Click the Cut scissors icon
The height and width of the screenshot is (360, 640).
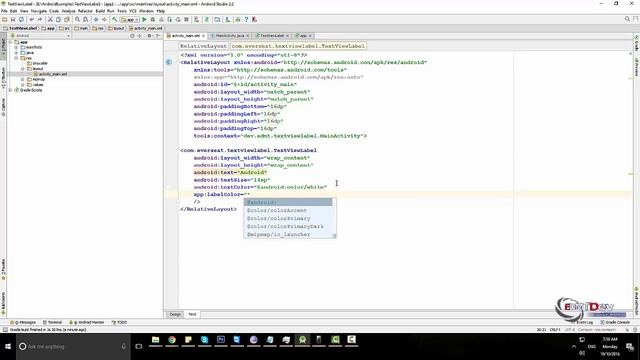[50, 20]
